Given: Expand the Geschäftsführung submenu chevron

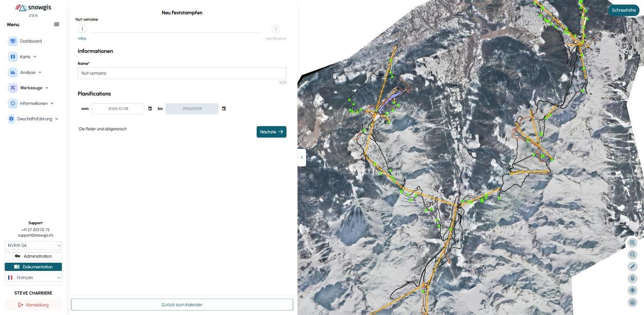Looking at the screenshot, I should [56, 119].
